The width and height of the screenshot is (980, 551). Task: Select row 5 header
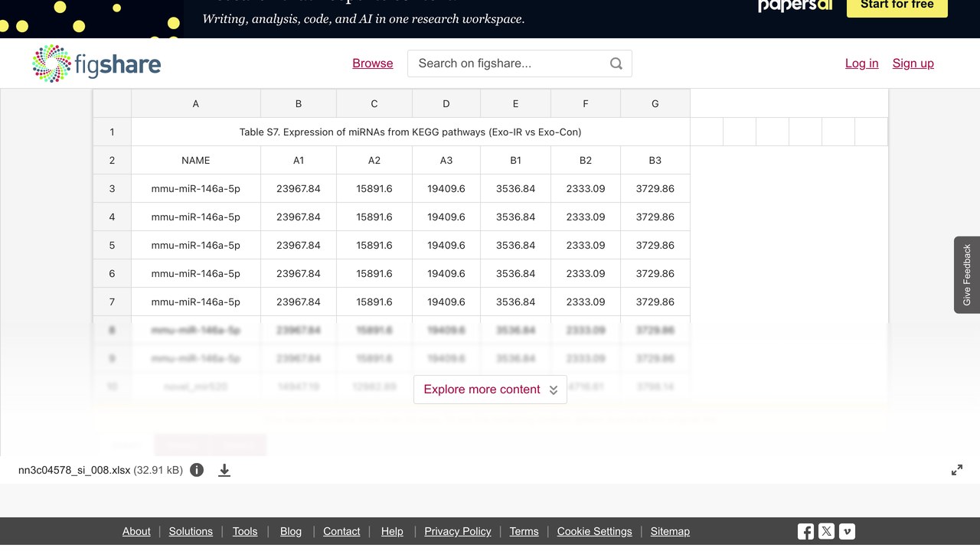coord(112,245)
